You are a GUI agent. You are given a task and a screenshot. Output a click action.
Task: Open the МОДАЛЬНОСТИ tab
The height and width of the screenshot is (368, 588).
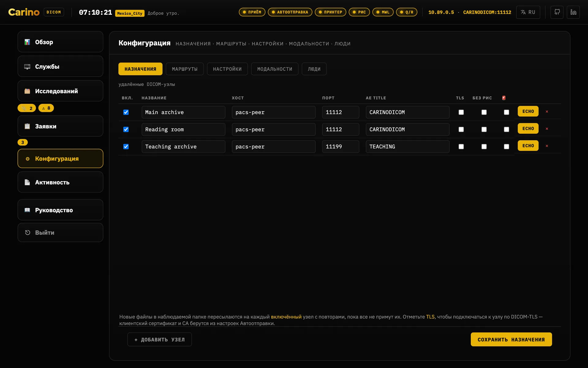point(275,69)
